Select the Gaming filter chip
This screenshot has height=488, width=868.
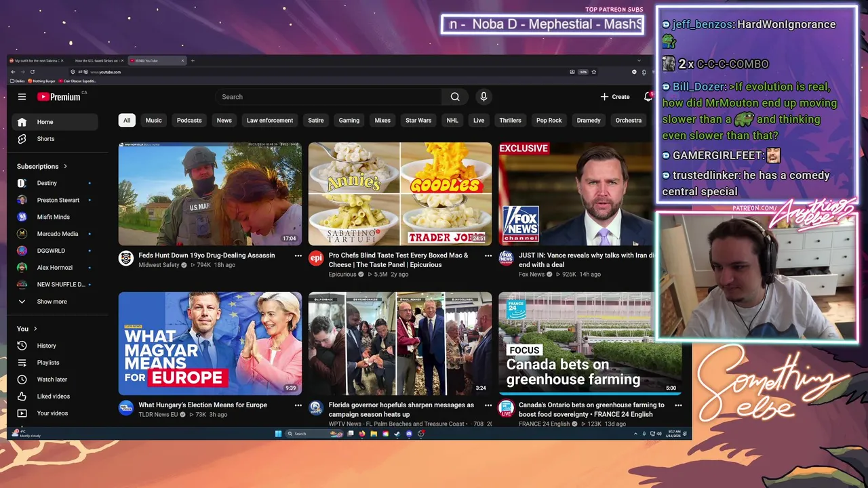pyautogui.click(x=349, y=121)
